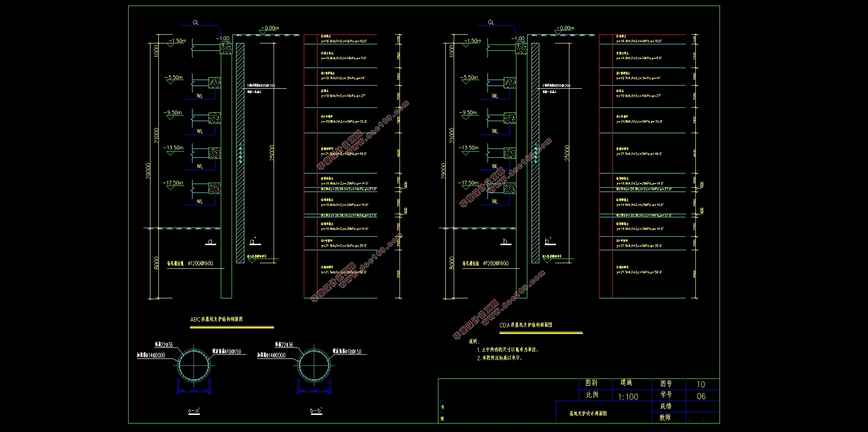The image size is (868, 432).
Task: Click '-13.50m' elevation in ABC drawing
Action: click(173, 148)
